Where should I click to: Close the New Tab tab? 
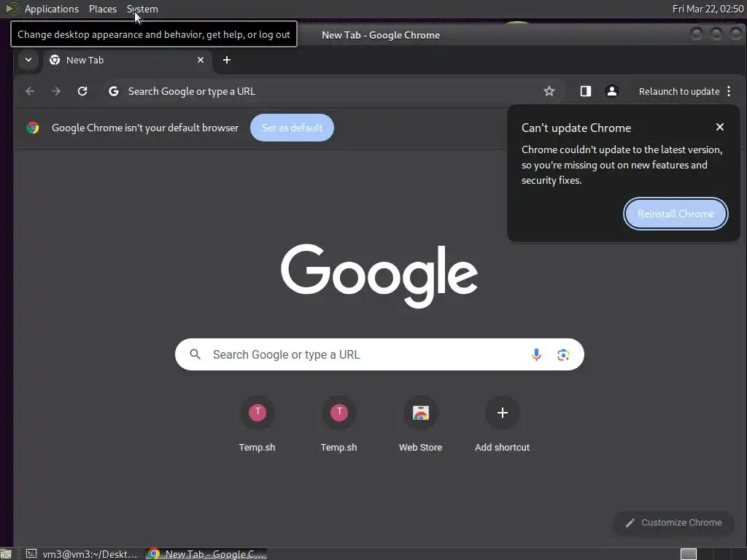[x=201, y=60]
